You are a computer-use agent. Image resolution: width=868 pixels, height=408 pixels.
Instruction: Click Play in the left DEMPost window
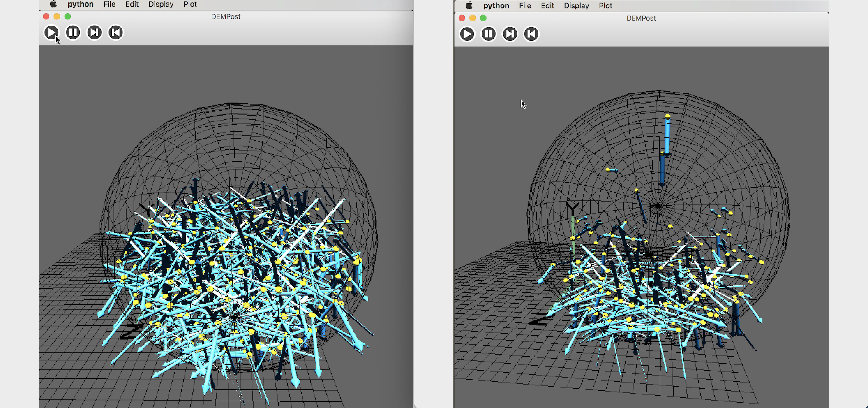51,32
